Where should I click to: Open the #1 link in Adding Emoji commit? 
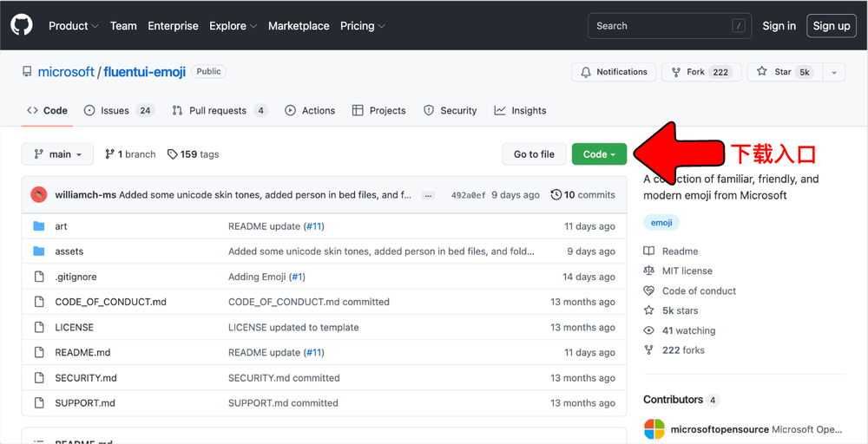[297, 277]
